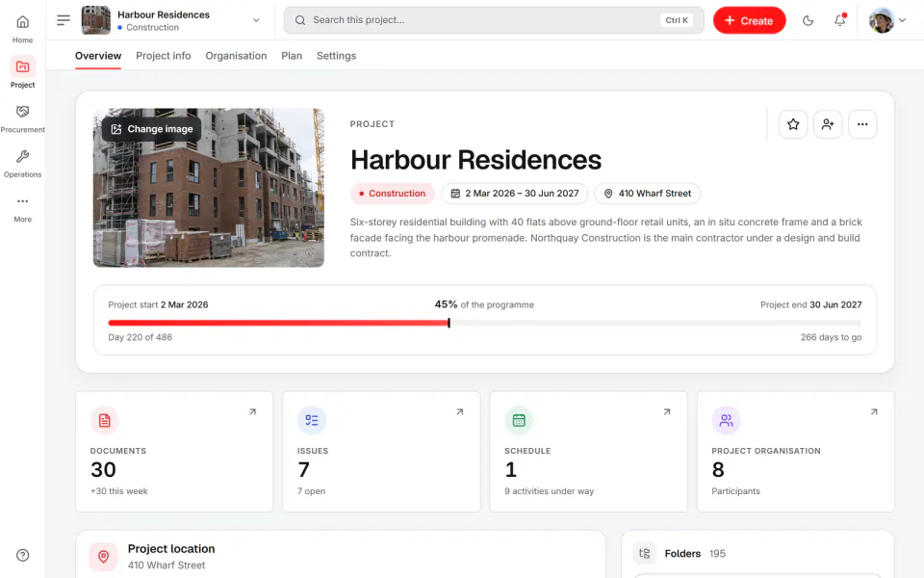Click the Harbour Residences header thumbnail

(x=95, y=20)
